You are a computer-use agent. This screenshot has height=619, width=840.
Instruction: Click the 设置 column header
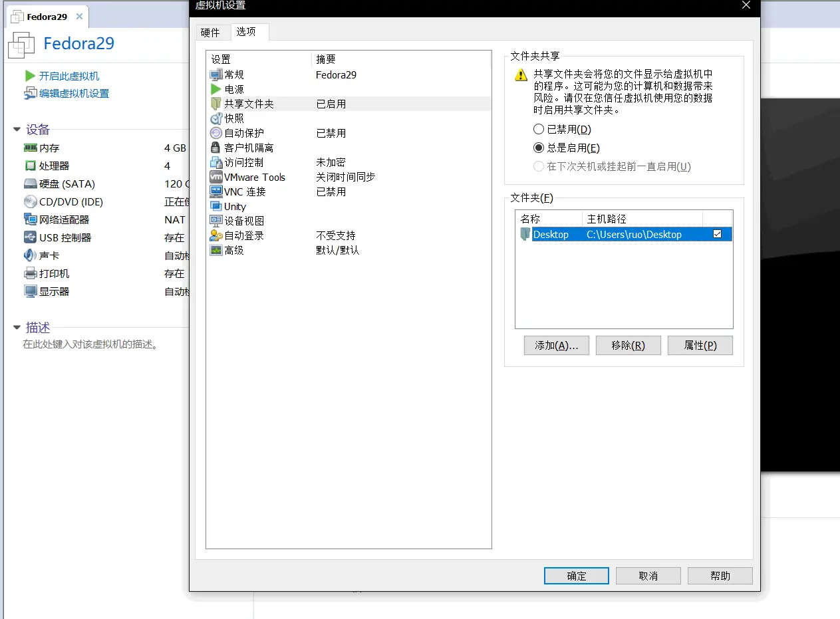[x=259, y=59]
